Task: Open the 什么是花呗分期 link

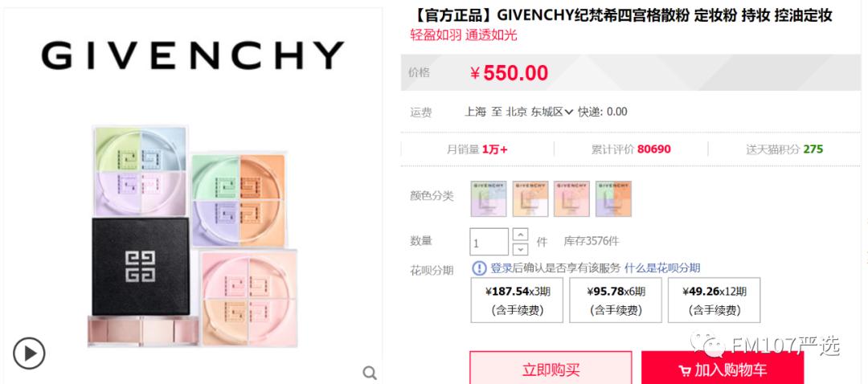Action: [662, 268]
